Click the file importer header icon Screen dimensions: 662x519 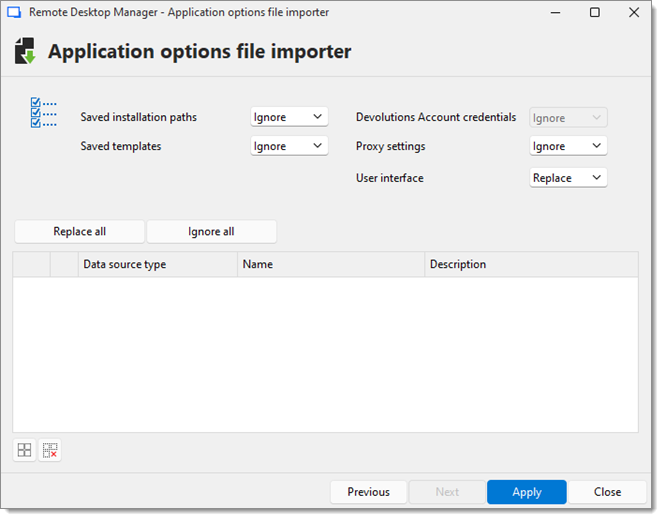point(25,51)
